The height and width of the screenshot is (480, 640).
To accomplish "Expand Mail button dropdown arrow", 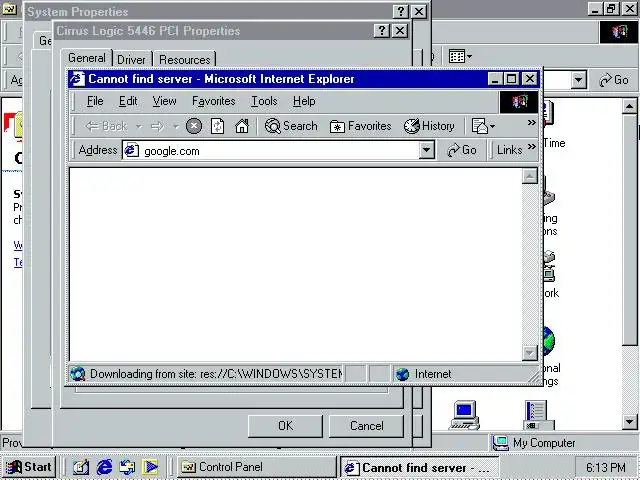I will 493,127.
